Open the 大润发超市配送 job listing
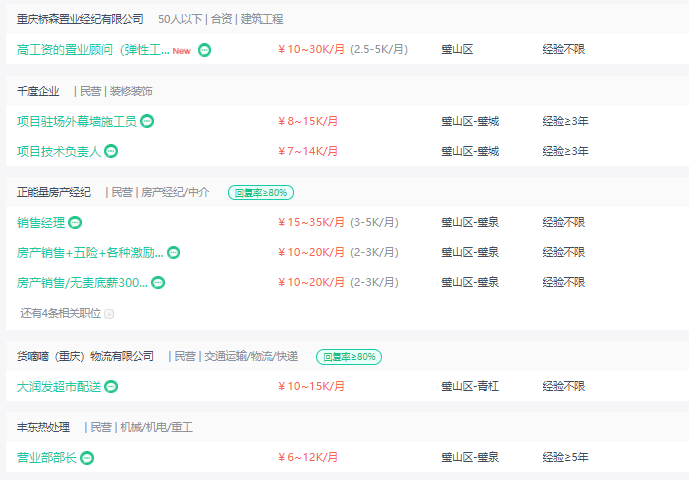689x480 pixels. (59, 387)
